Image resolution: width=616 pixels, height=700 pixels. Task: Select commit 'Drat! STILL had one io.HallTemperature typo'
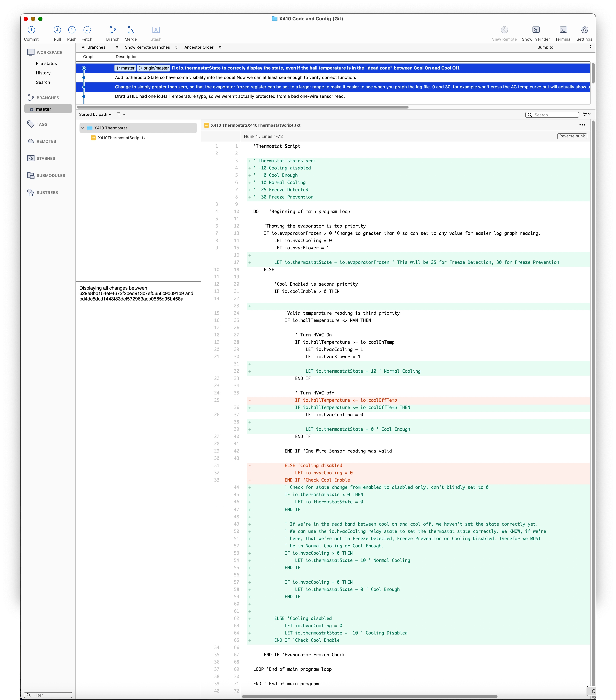333,96
